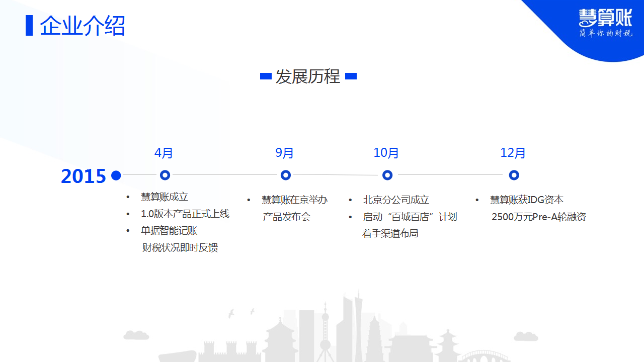Image resolution: width=644 pixels, height=362 pixels.
Task: Select the 10月 timeline marker circle
Action: [x=387, y=175]
